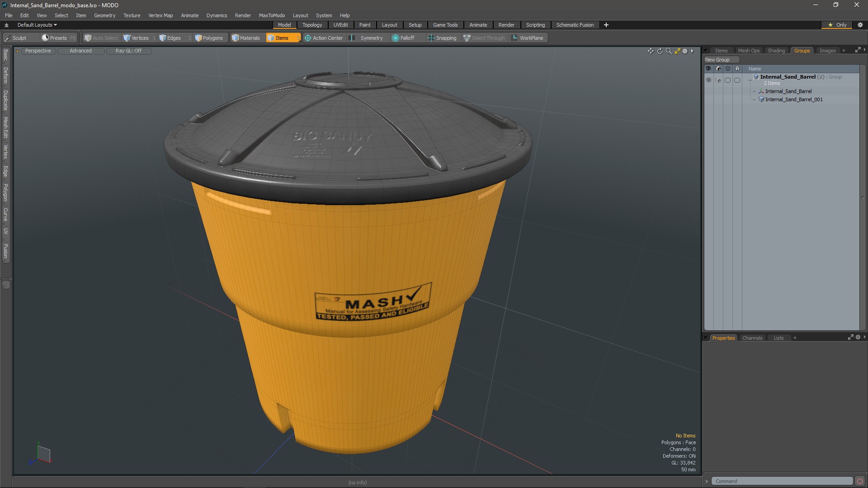The image size is (868, 488).
Task: Add a new panel tab after Images
Action: point(843,51)
